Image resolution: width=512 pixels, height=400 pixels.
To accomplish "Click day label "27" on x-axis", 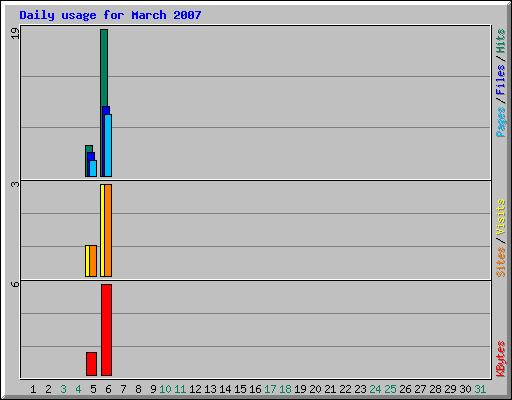I will point(420,389).
